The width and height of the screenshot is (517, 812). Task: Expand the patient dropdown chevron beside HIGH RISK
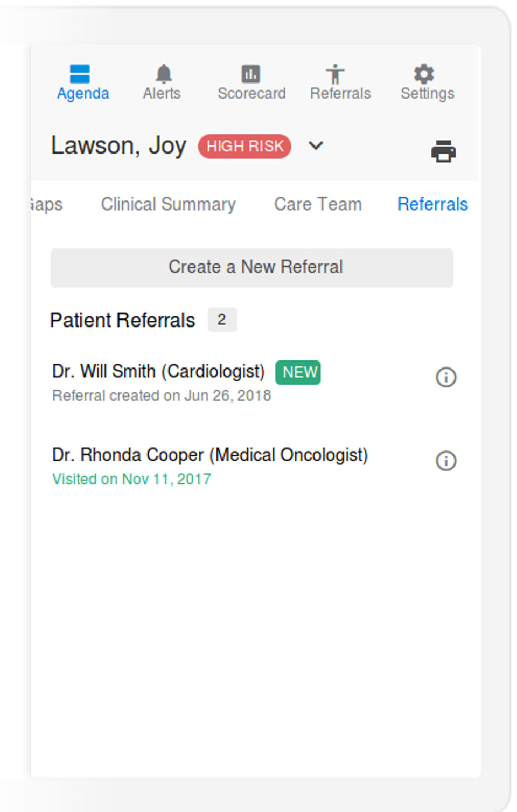(316, 145)
